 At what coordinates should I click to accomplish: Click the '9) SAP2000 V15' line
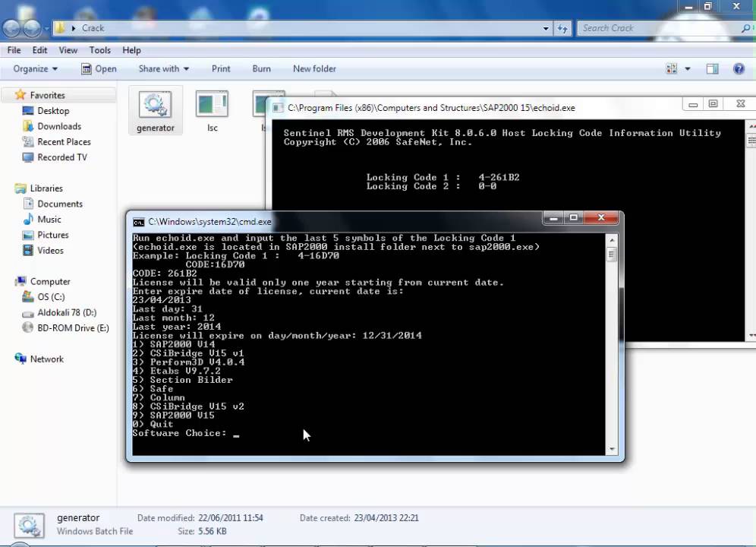(x=174, y=416)
